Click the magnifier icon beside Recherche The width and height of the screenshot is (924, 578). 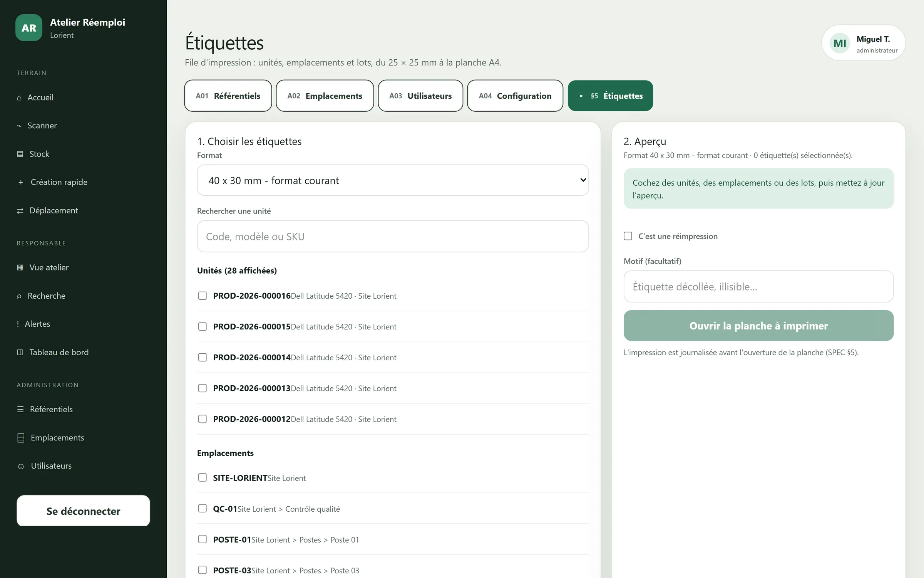19,296
